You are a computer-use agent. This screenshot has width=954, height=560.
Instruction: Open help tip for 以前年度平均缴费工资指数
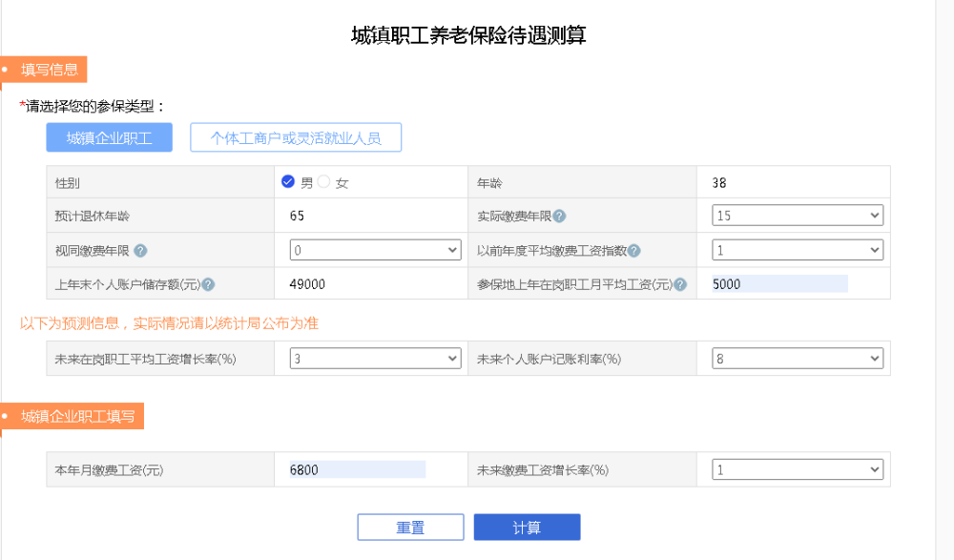click(x=634, y=251)
